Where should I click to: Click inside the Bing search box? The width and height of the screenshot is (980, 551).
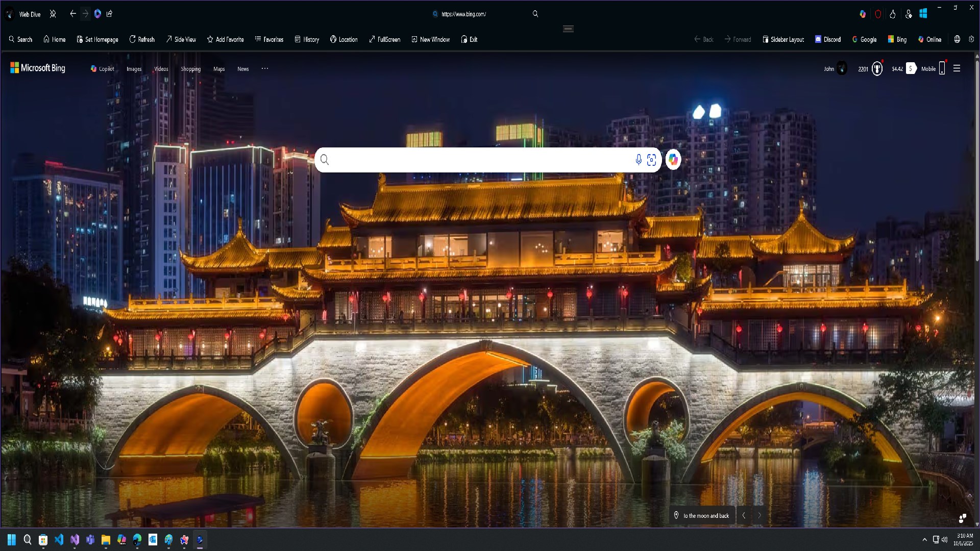(x=480, y=160)
